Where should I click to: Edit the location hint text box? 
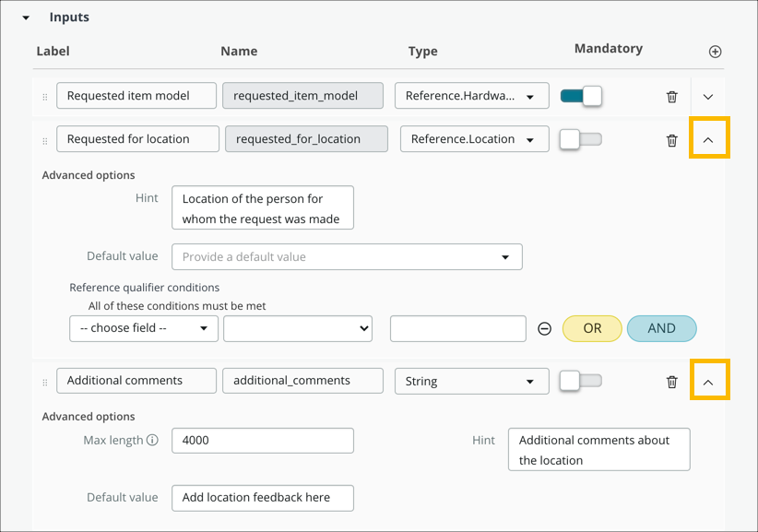[x=263, y=207]
